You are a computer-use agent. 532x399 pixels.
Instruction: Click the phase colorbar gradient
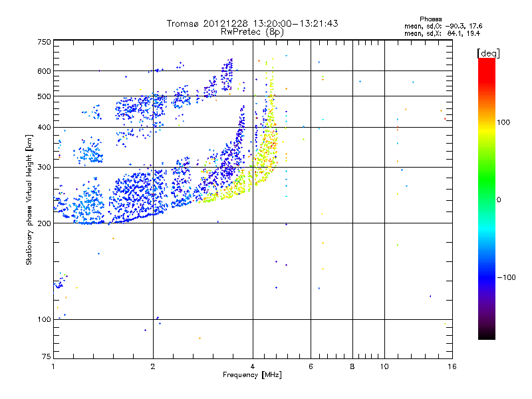pos(487,198)
